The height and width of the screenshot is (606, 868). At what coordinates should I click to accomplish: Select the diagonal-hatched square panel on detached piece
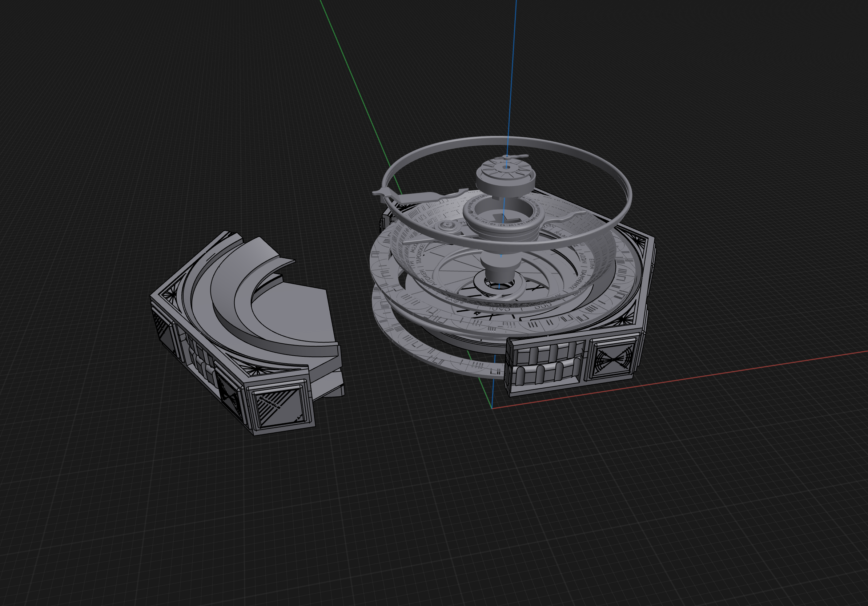279,408
